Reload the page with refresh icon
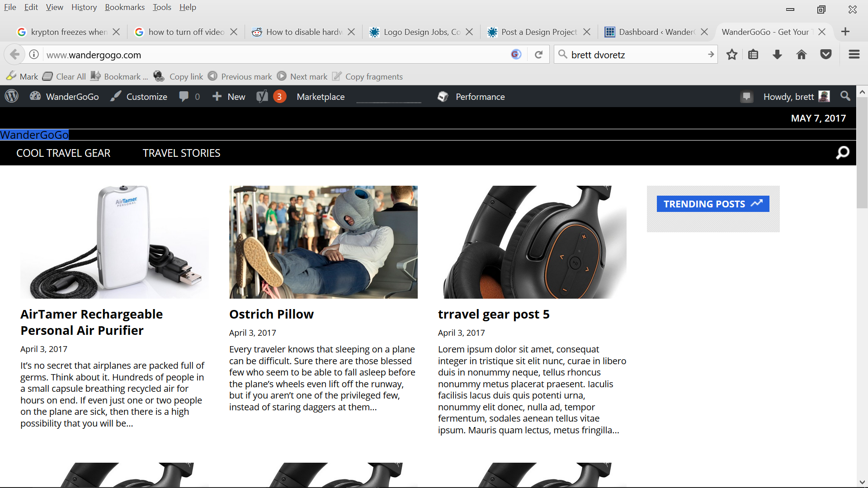The height and width of the screenshot is (488, 868). (x=538, y=55)
